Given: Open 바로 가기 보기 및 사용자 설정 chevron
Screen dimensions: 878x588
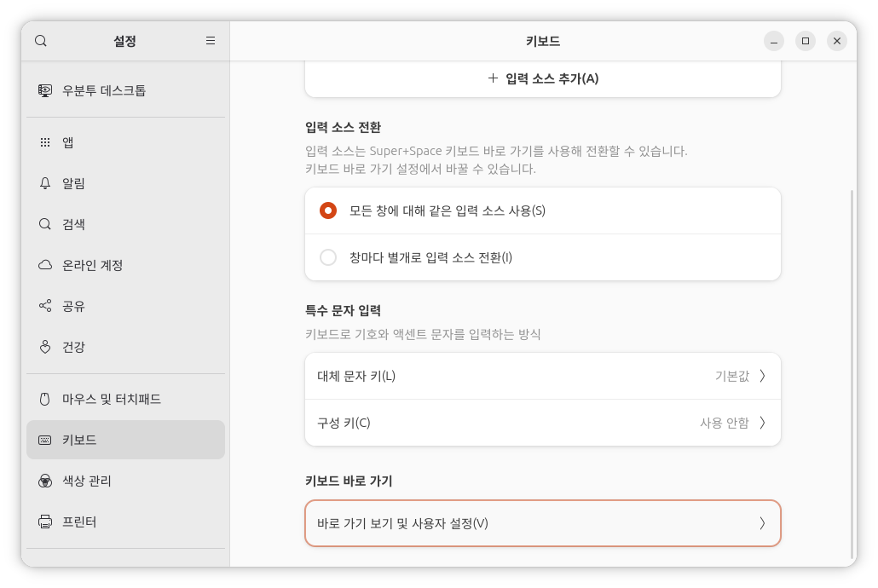Looking at the screenshot, I should (762, 523).
